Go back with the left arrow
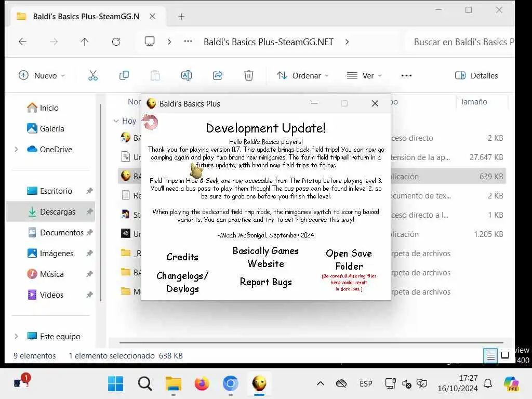This screenshot has height=399, width=532. tap(23, 42)
